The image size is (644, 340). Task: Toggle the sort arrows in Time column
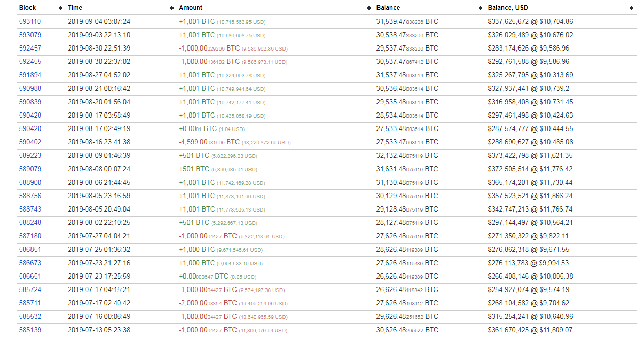click(172, 8)
